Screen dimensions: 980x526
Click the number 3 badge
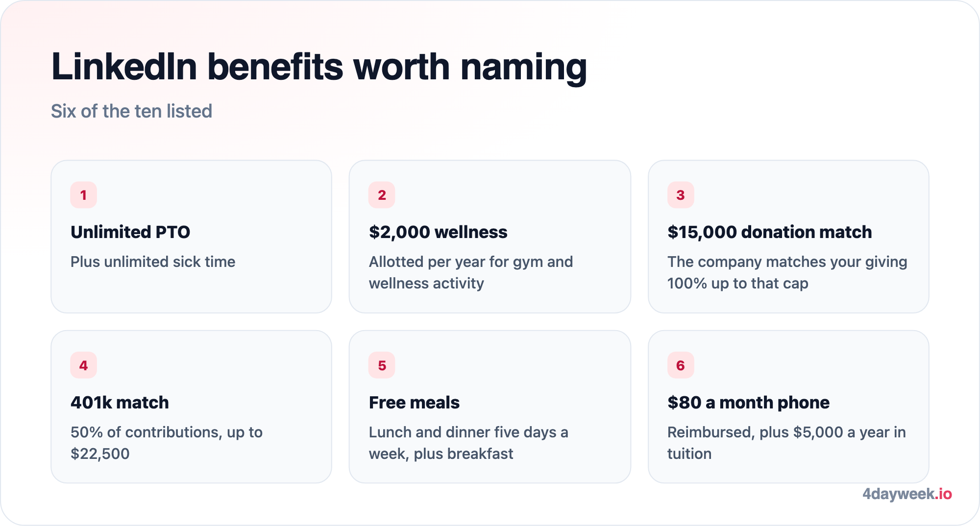(681, 195)
